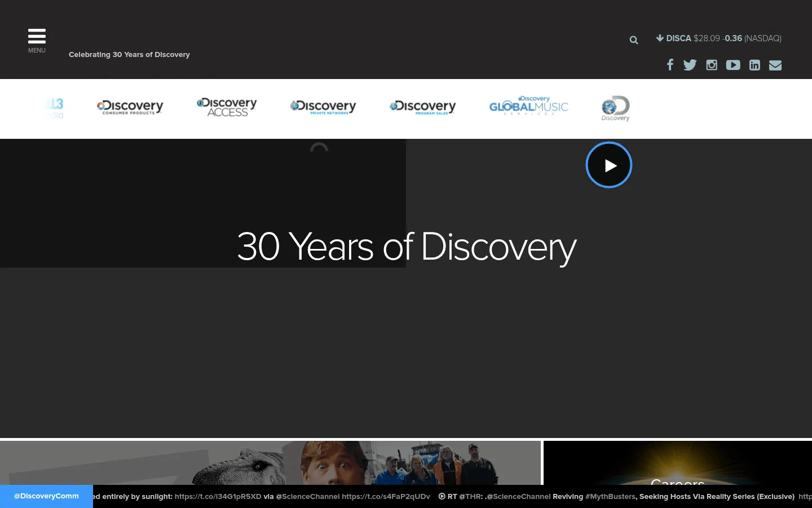
Task: Open the LinkedIn social icon
Action: coord(754,65)
